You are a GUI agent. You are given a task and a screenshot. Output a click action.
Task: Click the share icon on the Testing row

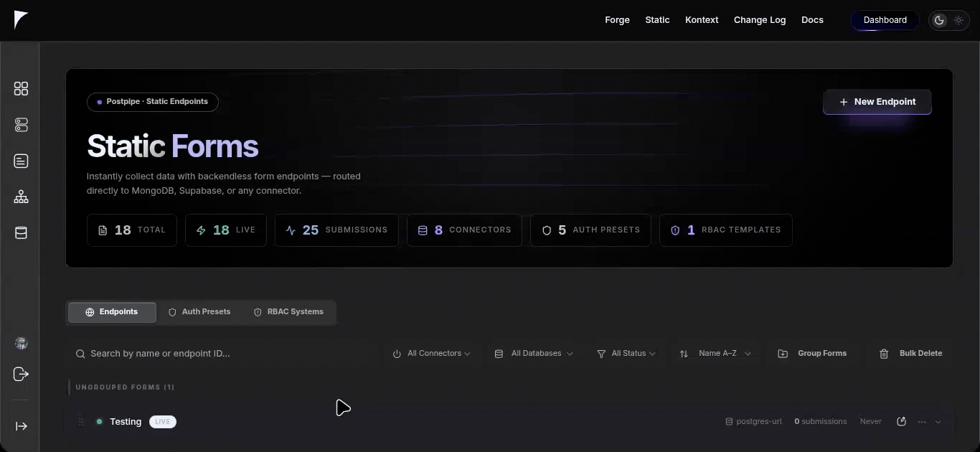coord(901,421)
